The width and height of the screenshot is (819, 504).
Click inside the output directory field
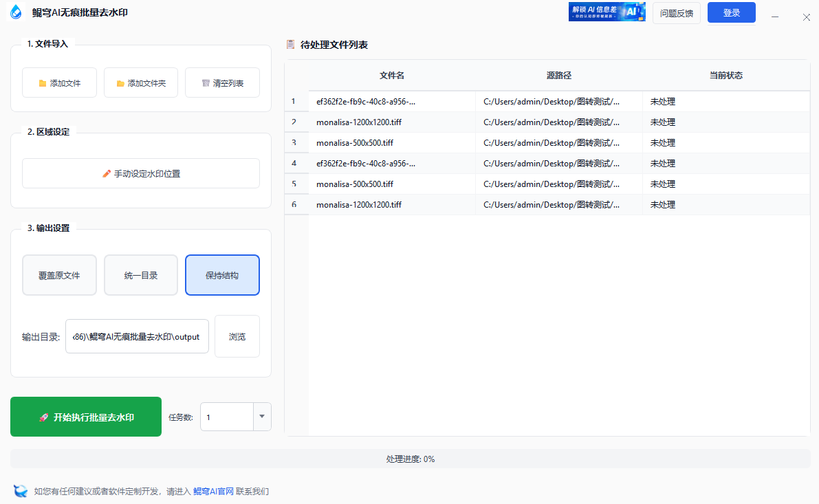click(137, 336)
